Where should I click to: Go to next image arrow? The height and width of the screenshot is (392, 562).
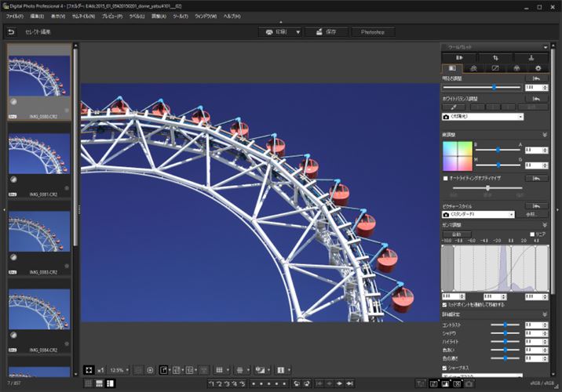[339, 383]
